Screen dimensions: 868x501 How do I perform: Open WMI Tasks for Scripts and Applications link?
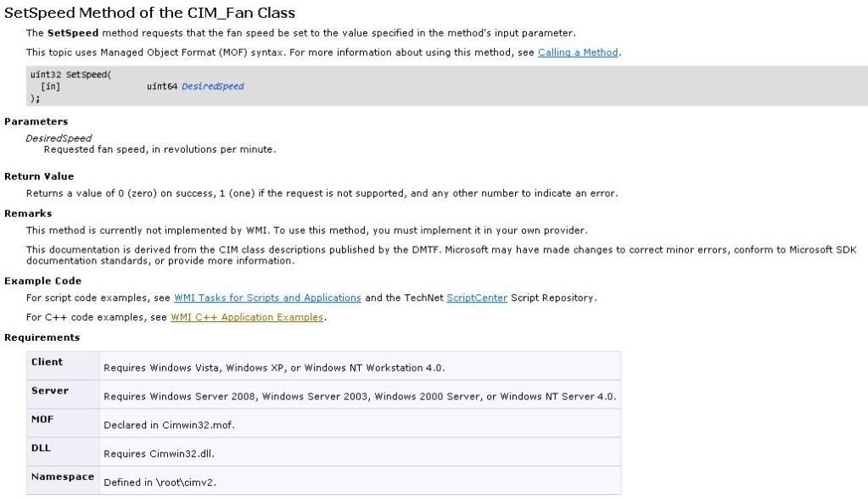tap(267, 298)
